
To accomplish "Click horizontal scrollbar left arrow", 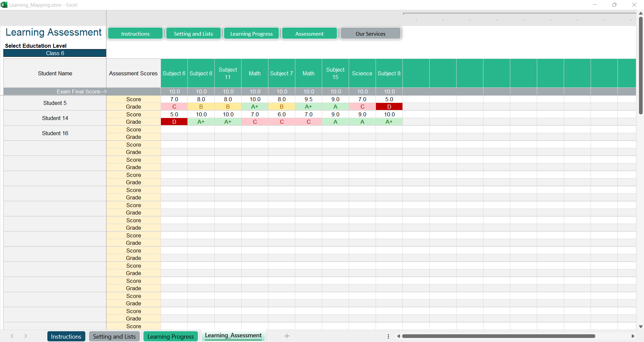I will (x=398, y=336).
